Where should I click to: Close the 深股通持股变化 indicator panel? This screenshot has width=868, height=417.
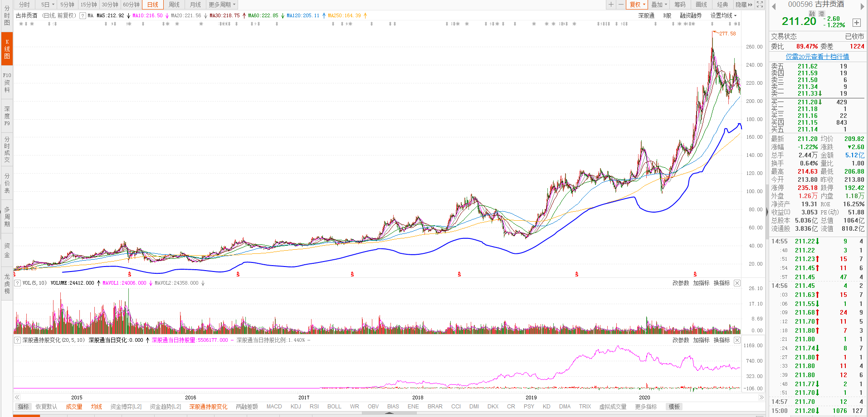point(737,340)
